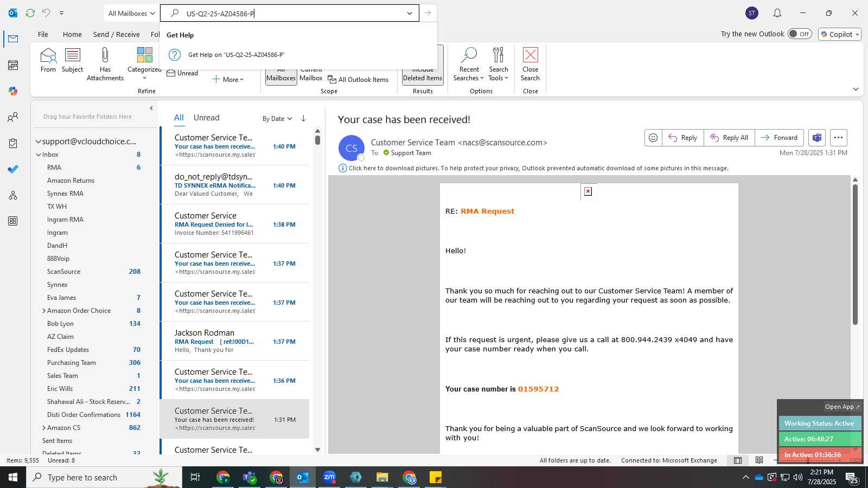This screenshot has width=868, height=488.
Task: Open the ST account avatar
Action: click(752, 13)
